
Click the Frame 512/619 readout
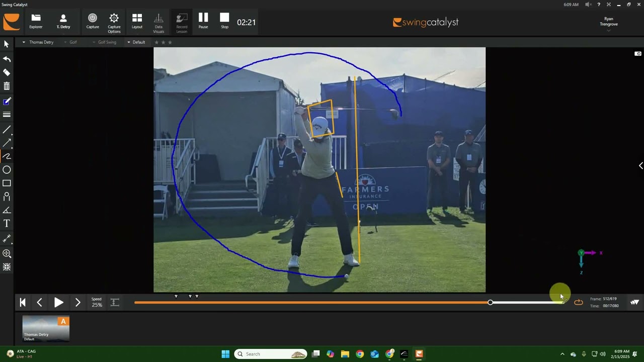point(603,299)
